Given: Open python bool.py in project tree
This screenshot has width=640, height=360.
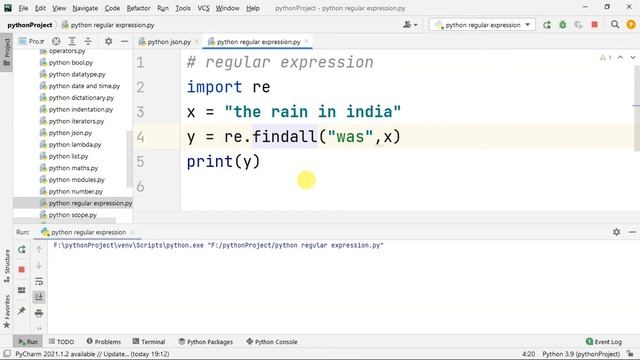Looking at the screenshot, I should pos(71,62).
